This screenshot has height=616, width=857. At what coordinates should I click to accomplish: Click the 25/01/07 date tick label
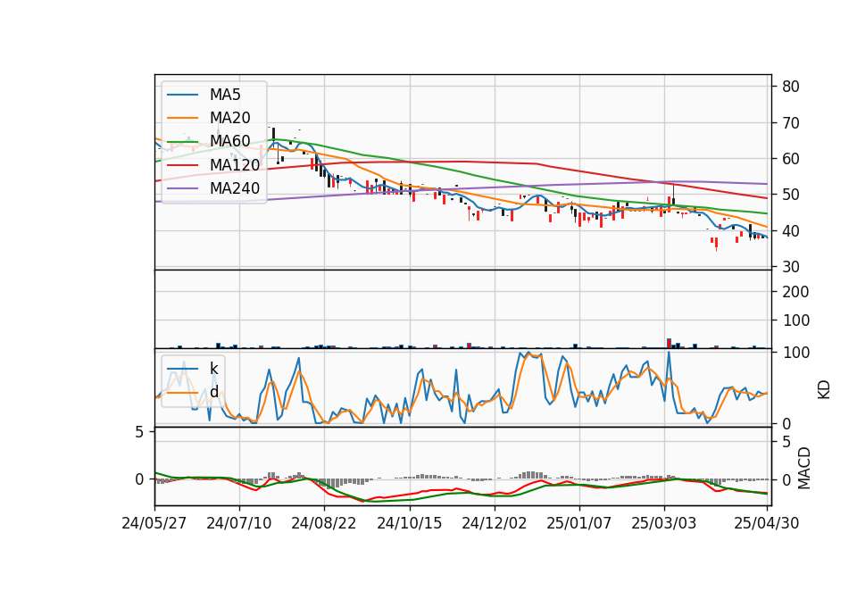pos(578,523)
